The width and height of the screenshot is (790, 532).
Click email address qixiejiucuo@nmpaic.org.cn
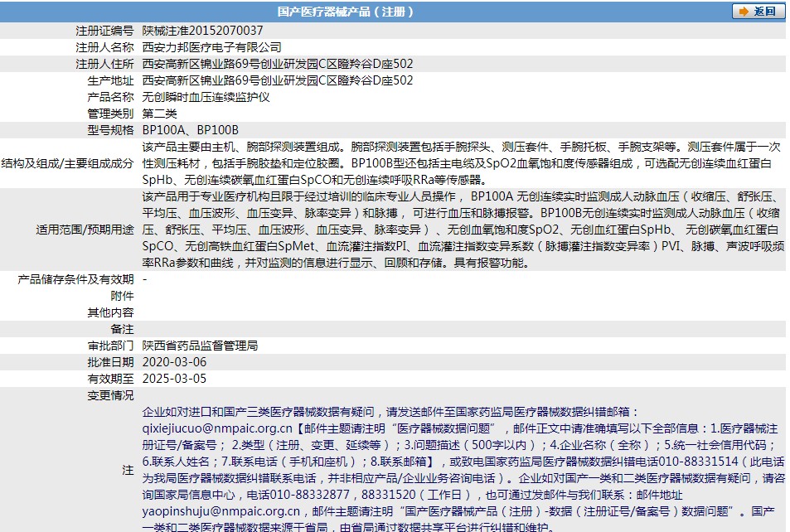pos(217,428)
